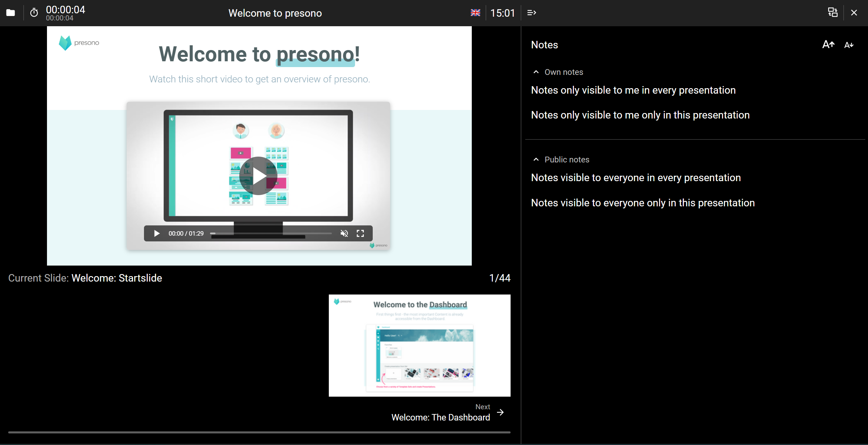Increase notes font size
Image resolution: width=868 pixels, height=445 pixels.
[x=828, y=45]
